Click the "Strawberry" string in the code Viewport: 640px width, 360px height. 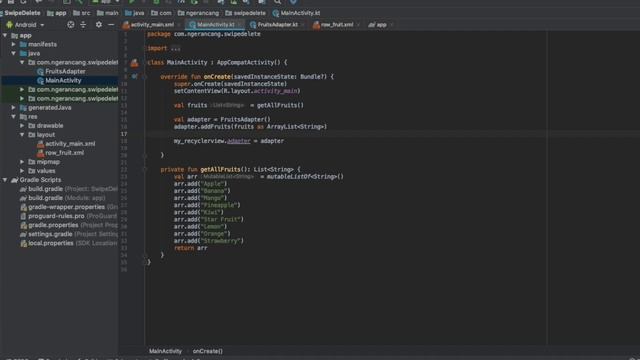coord(221,241)
